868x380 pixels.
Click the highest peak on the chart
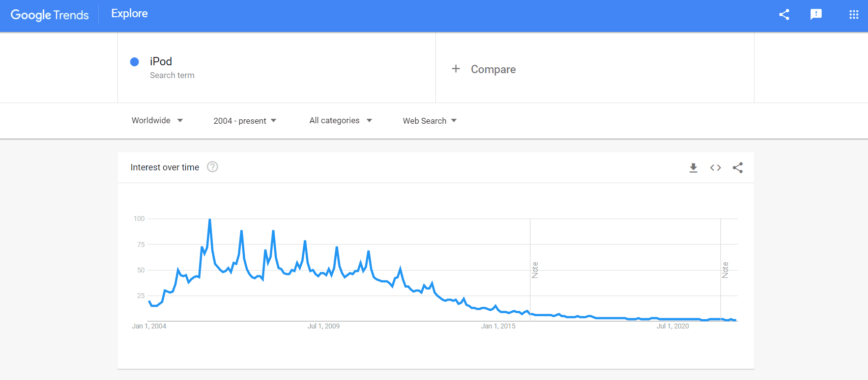[x=210, y=219]
